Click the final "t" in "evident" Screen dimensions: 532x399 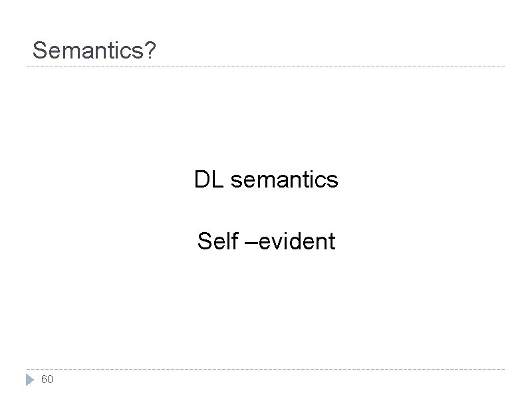tap(332, 241)
